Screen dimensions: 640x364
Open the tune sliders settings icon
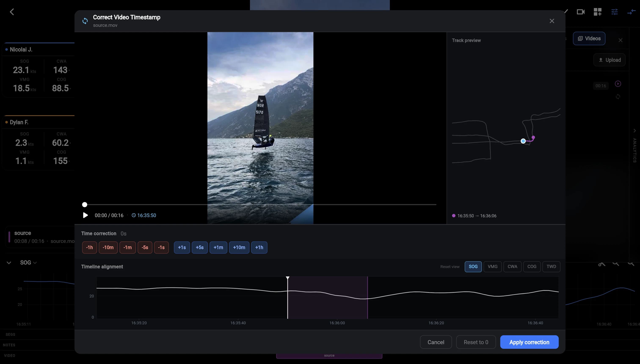click(x=614, y=12)
